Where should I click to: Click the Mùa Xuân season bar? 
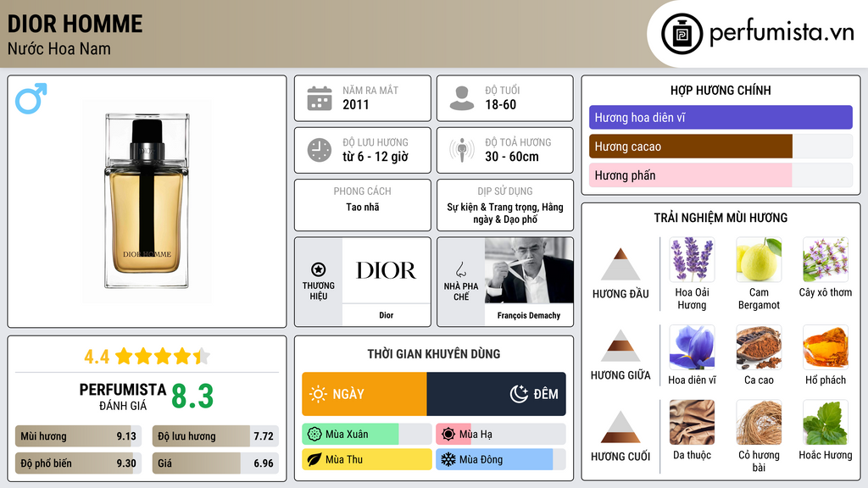[x=367, y=435]
